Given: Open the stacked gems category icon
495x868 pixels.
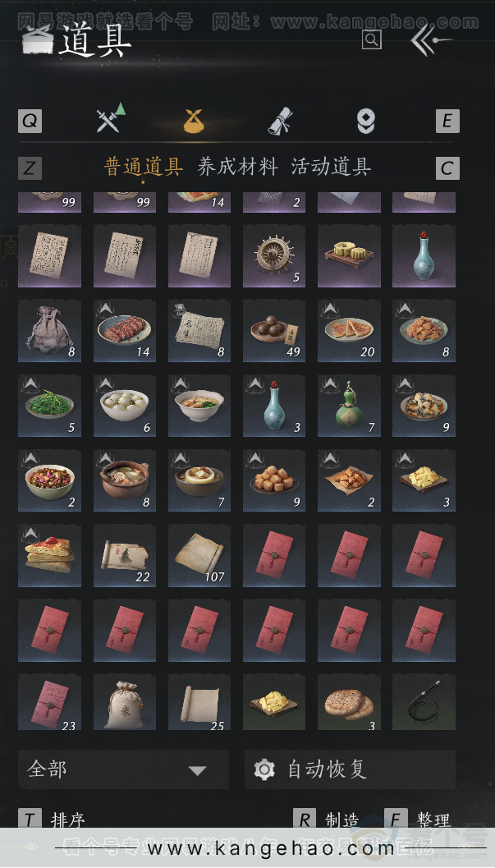Looking at the screenshot, I should [x=365, y=121].
